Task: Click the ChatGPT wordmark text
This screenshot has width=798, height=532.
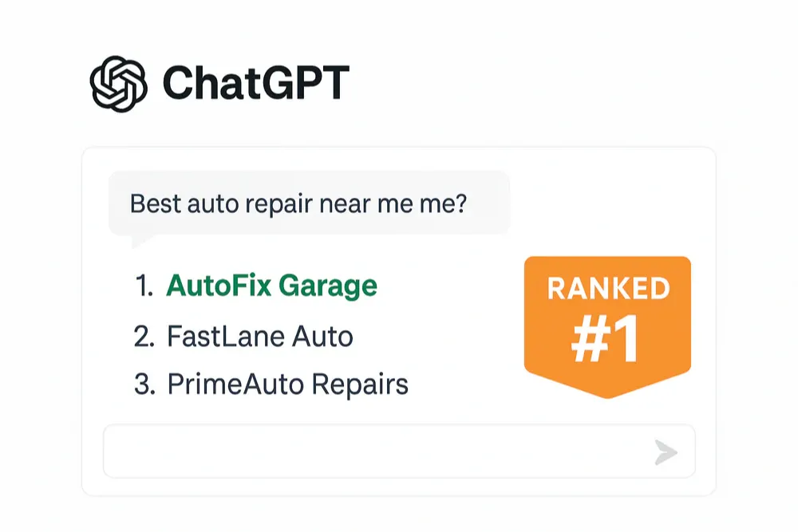Action: pyautogui.click(x=256, y=83)
